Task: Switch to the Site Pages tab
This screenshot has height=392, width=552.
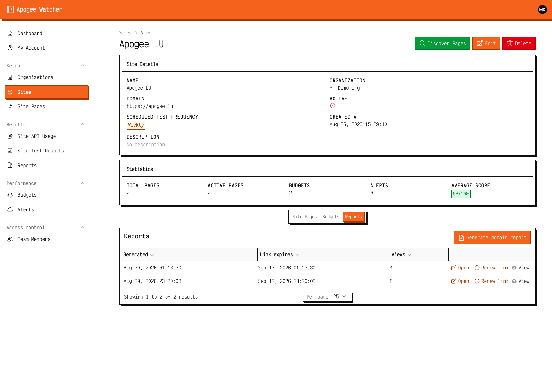Action: click(x=305, y=217)
